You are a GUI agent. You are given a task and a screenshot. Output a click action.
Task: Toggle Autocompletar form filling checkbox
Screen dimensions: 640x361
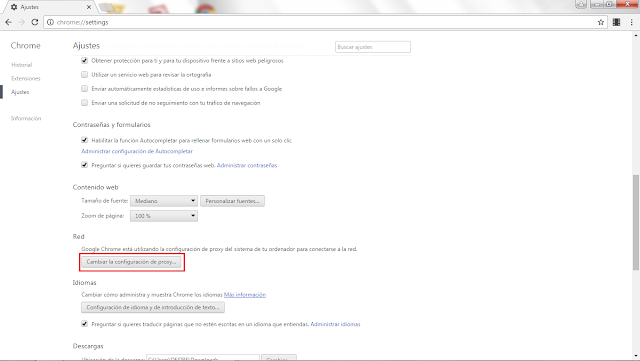coord(84,140)
